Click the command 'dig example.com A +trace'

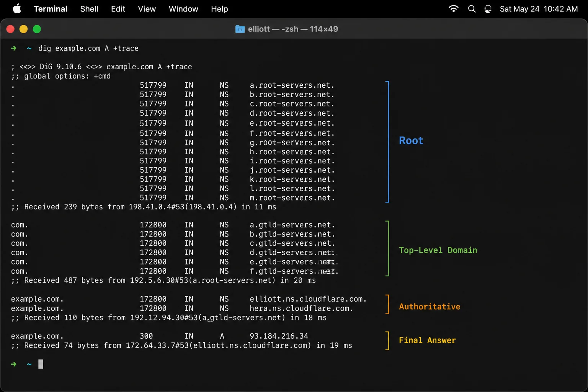click(88, 48)
